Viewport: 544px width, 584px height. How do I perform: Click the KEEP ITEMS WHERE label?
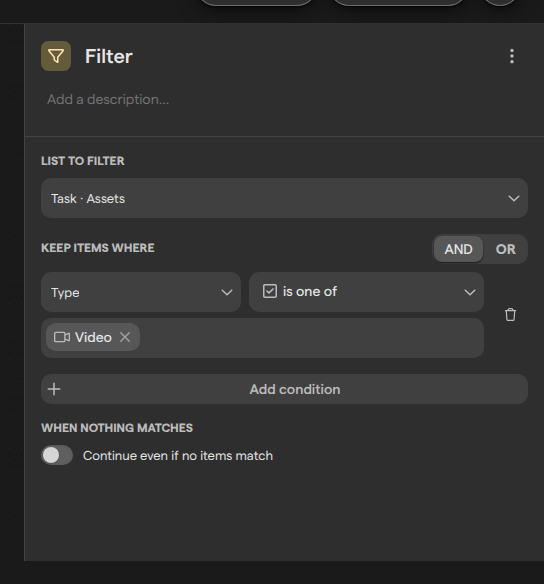[98, 248]
